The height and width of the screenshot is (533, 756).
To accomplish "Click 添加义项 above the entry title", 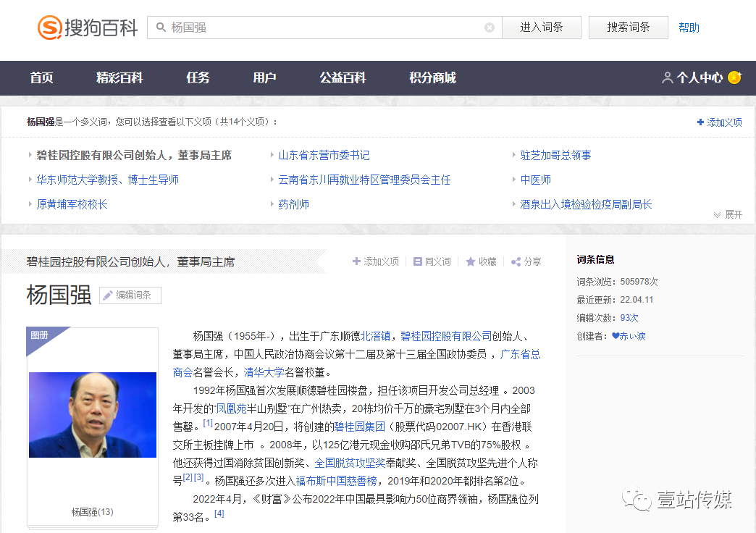I will click(376, 261).
